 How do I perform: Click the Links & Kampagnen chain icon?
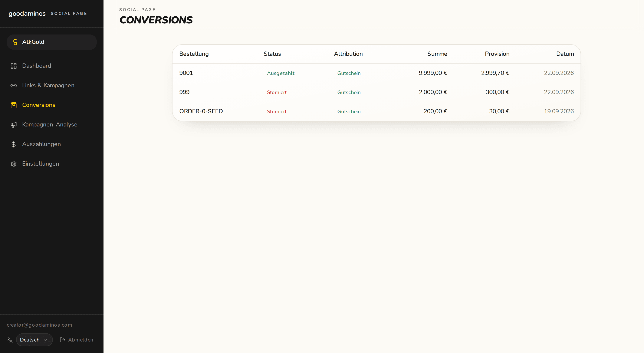(x=13, y=86)
